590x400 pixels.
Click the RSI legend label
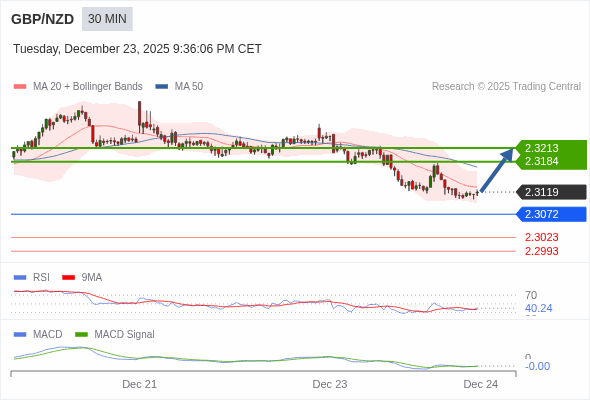tap(41, 278)
